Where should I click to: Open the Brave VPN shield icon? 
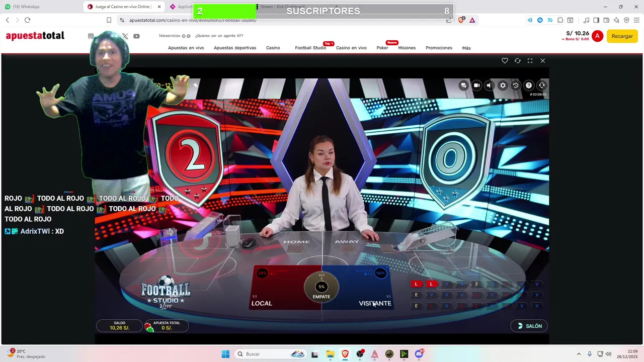[626, 20]
